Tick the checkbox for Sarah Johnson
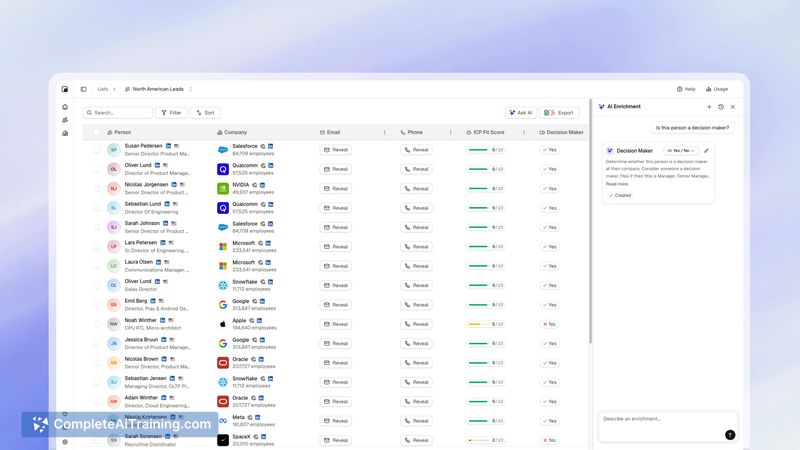Viewport: 800px width, 450px height. 96,227
